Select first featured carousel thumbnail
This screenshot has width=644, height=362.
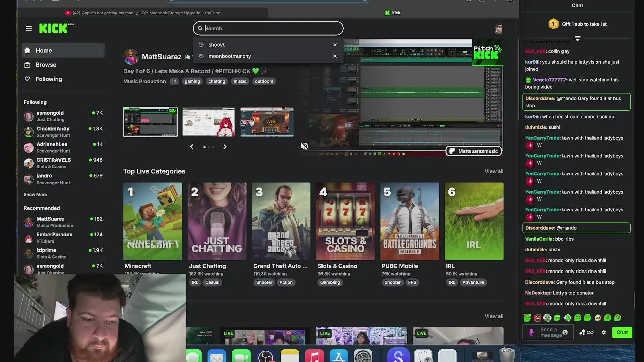pos(150,122)
